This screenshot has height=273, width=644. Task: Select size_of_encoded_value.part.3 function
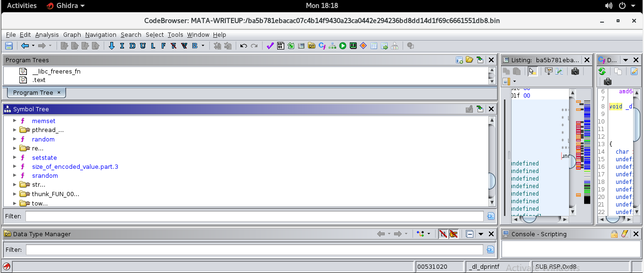[x=75, y=166]
